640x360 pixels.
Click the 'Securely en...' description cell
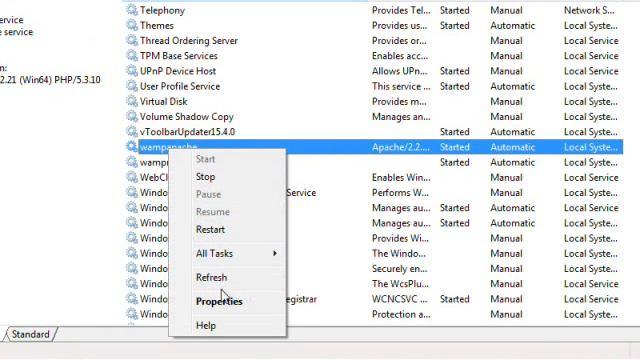[x=399, y=269]
